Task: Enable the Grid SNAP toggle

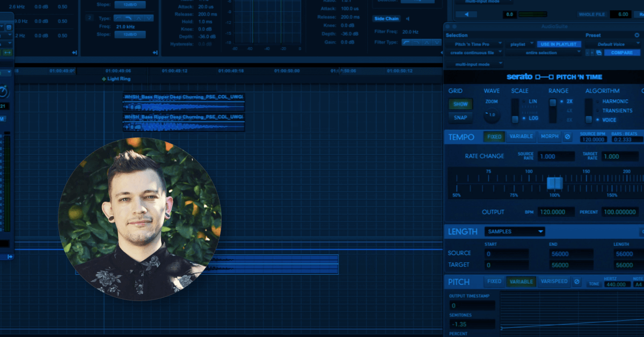Action: tap(460, 118)
